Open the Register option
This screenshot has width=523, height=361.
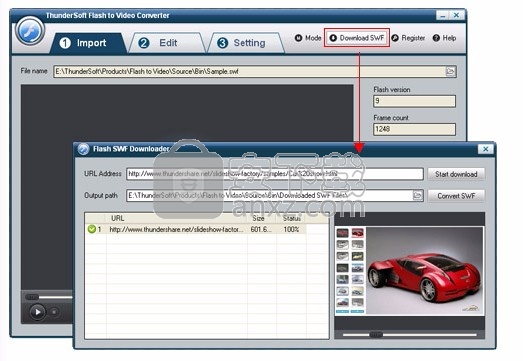pyautogui.click(x=408, y=38)
